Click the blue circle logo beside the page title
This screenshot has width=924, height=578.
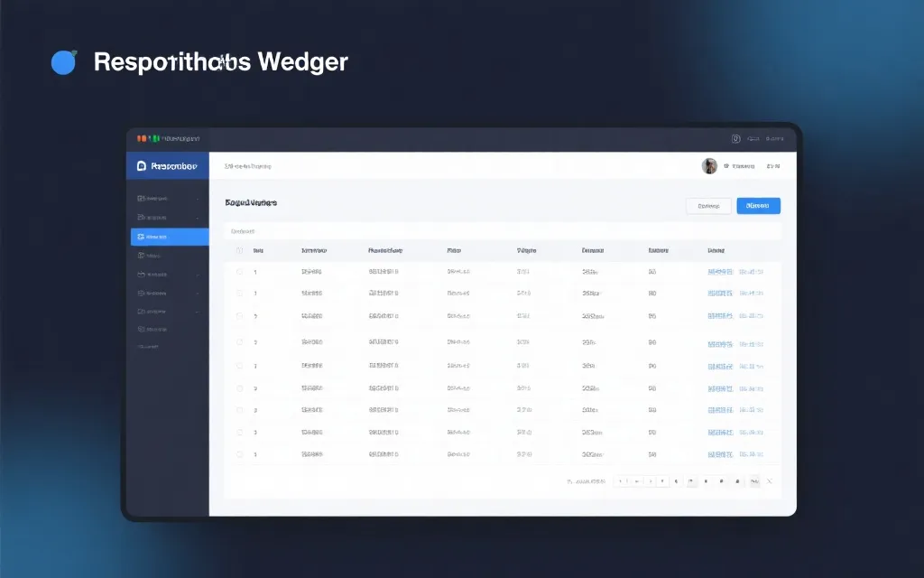[63, 62]
